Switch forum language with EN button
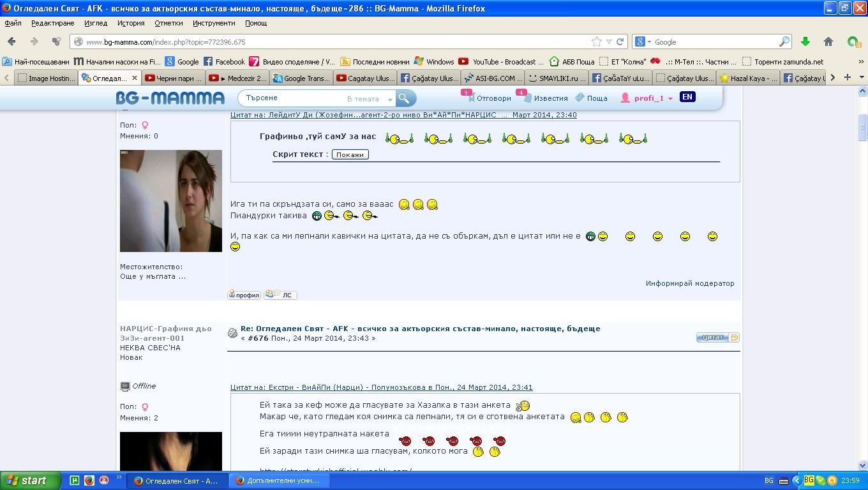Viewport: 868px width, 490px height. (687, 97)
